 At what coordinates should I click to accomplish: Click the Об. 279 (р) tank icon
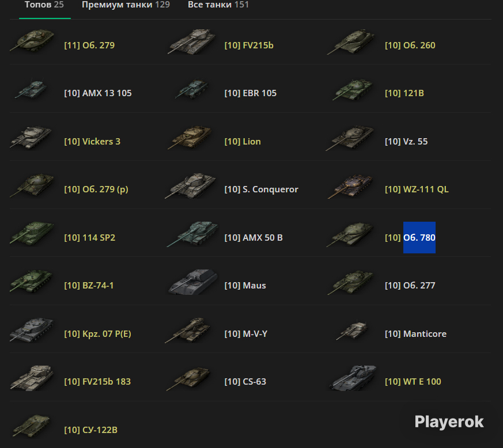coord(32,185)
